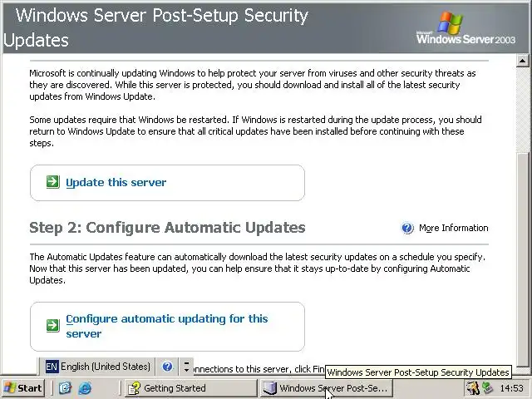The width and height of the screenshot is (532, 399).
Task: Launch Internet Explorer from quick launch
Action: point(85,388)
